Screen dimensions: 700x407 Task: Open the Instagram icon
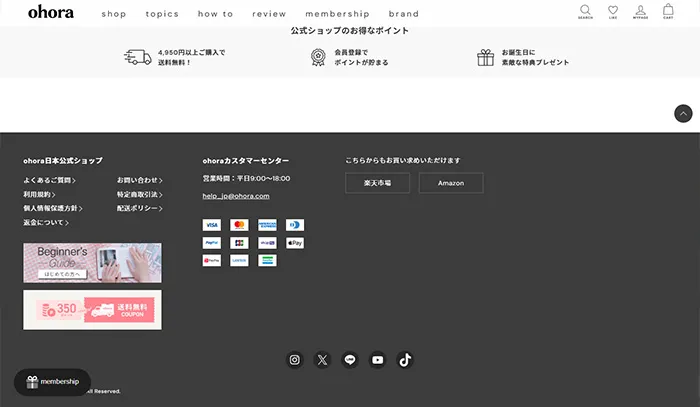295,360
